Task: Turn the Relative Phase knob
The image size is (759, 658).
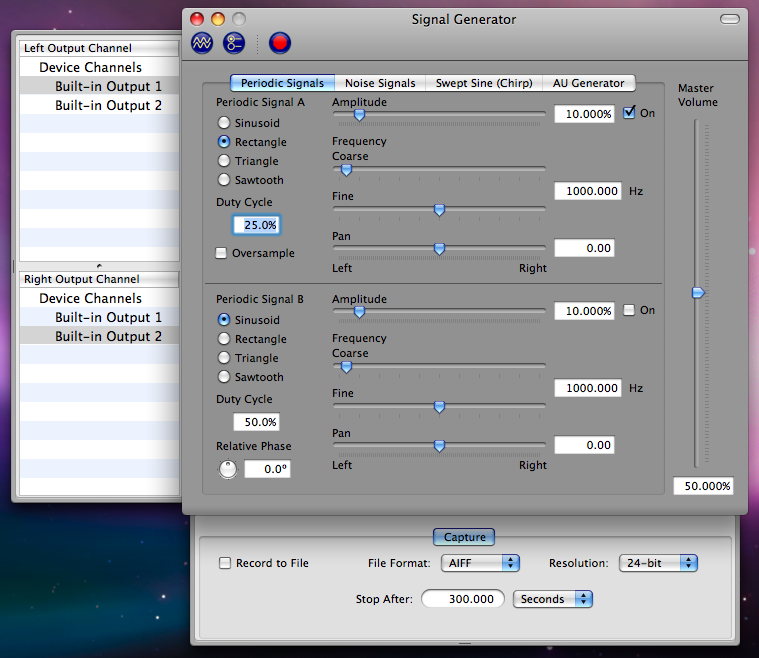Action: [x=228, y=469]
